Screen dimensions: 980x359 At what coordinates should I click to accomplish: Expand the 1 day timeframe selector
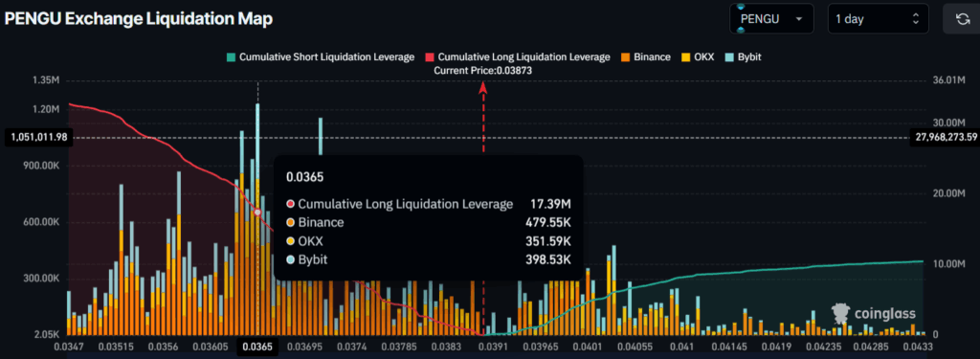point(879,19)
